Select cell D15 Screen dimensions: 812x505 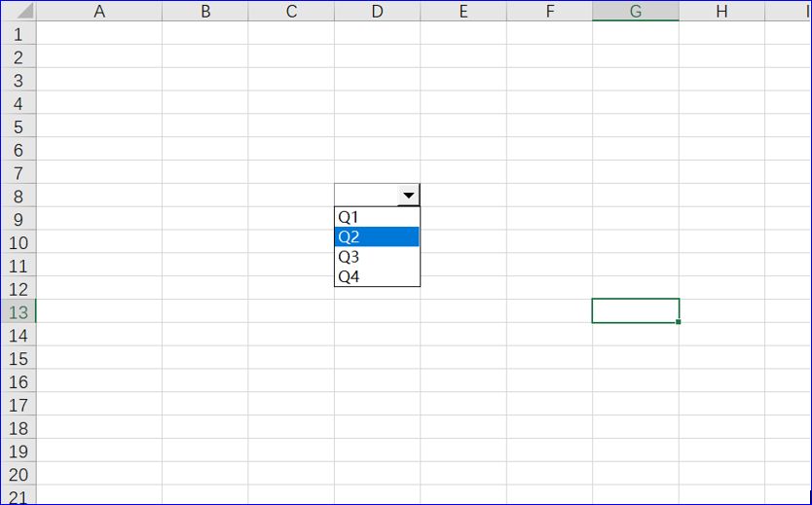[x=377, y=357]
